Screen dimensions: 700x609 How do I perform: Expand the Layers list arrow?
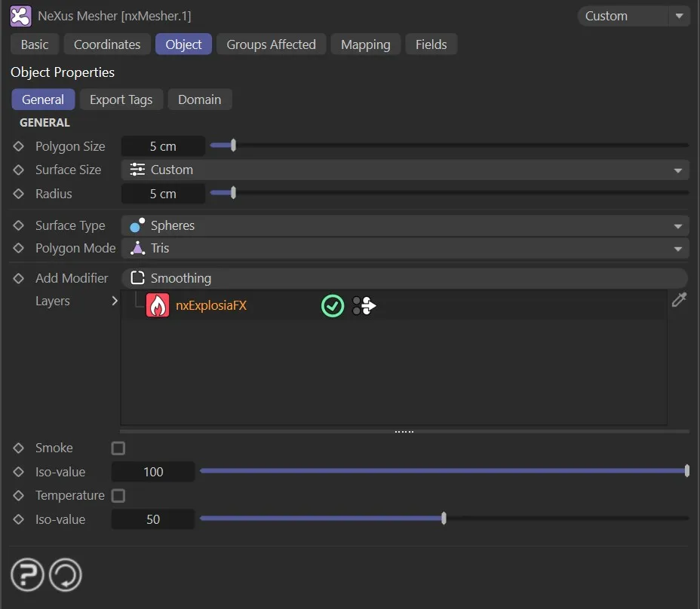coord(115,301)
